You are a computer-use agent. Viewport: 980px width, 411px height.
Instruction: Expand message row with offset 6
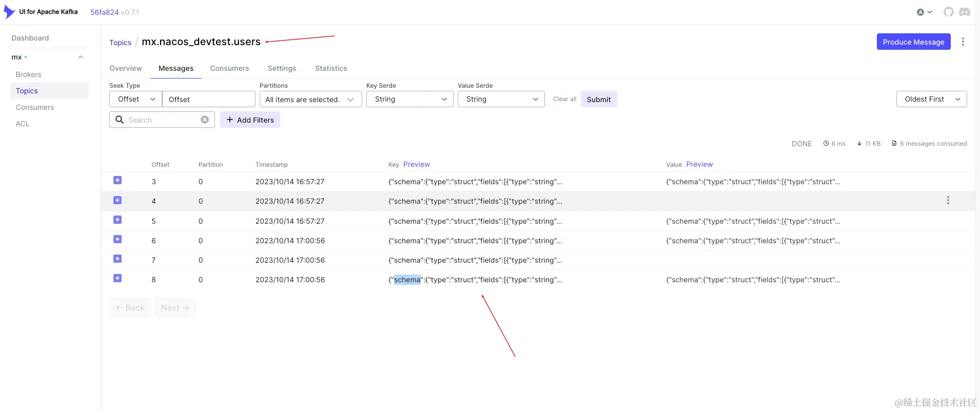(117, 239)
